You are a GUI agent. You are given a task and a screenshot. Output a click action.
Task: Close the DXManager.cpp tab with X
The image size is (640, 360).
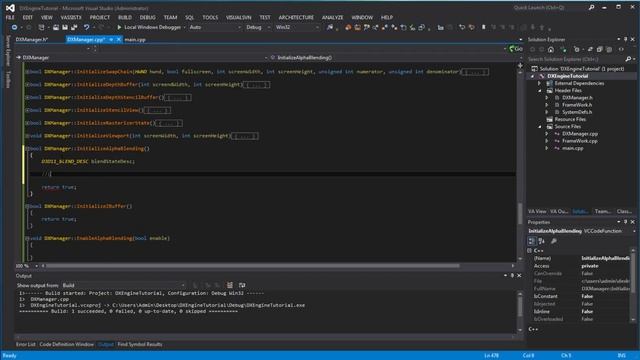tap(119, 39)
